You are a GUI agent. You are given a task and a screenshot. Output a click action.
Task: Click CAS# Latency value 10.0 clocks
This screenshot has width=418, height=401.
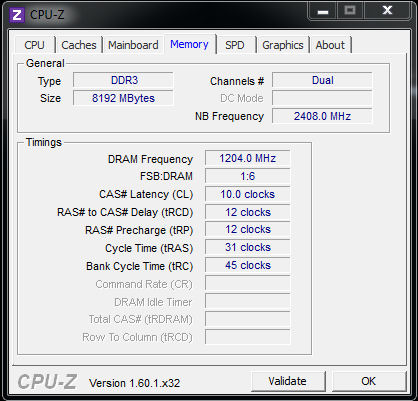[247, 194]
